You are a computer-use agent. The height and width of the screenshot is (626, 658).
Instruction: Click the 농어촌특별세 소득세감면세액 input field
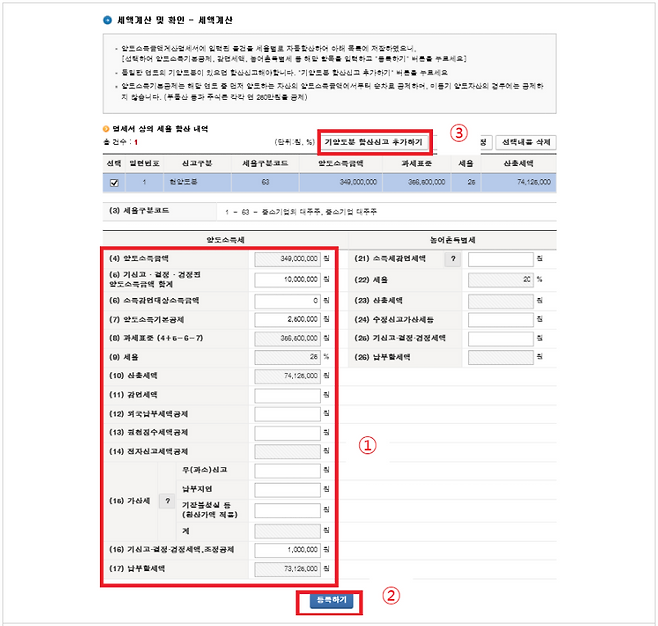500,260
